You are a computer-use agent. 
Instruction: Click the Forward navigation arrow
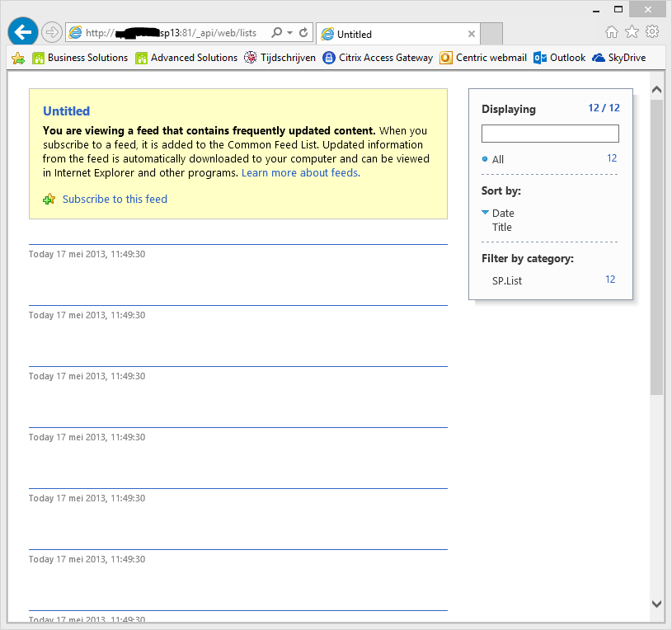52,32
